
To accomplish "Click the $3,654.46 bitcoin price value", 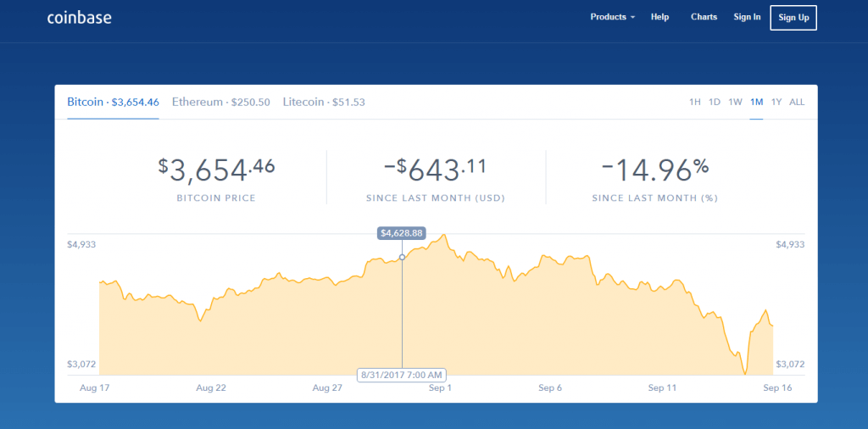I will [216, 170].
